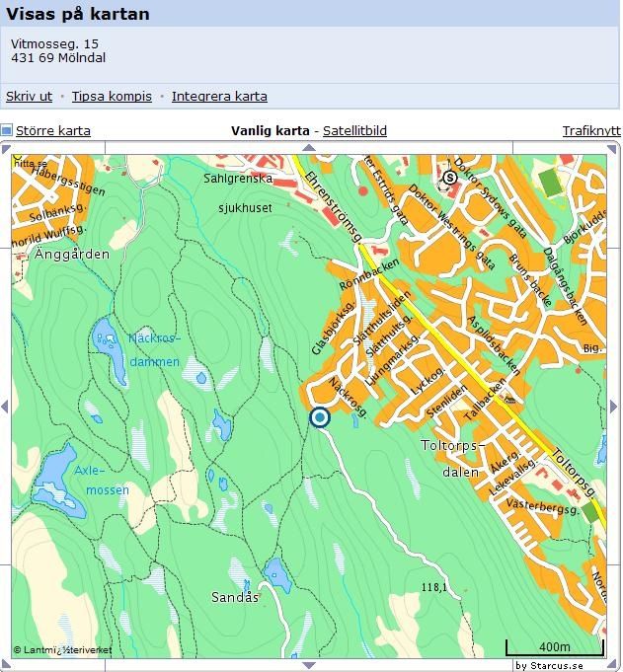Click the Sandås place label
Image resolution: width=623 pixels, height=672 pixels.
coord(235,597)
